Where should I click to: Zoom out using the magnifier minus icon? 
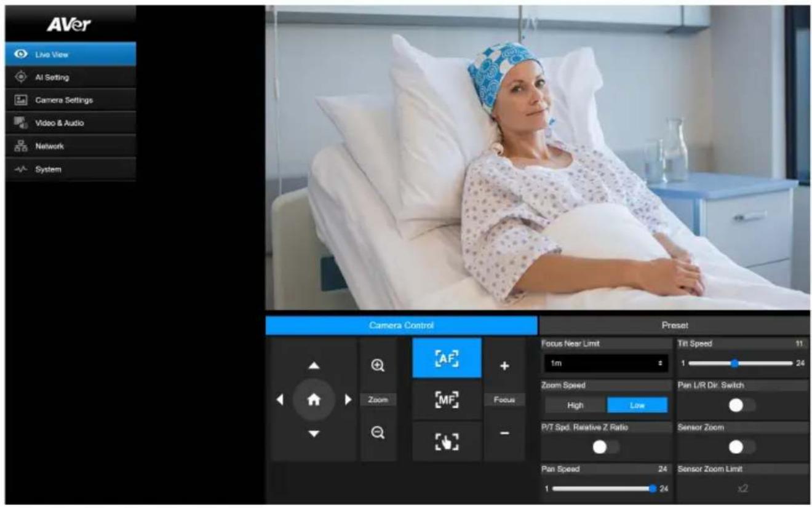378,434
